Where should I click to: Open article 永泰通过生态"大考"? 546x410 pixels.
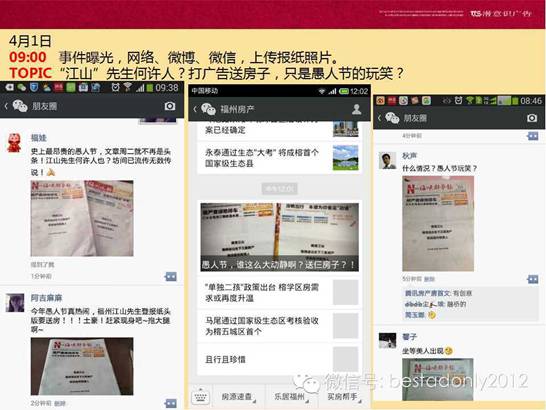(279, 158)
